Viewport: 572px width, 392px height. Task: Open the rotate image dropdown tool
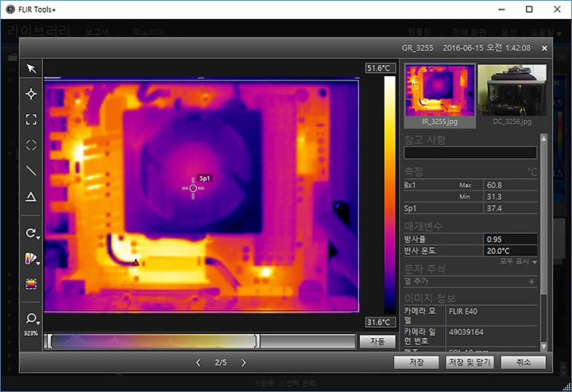tap(32, 233)
